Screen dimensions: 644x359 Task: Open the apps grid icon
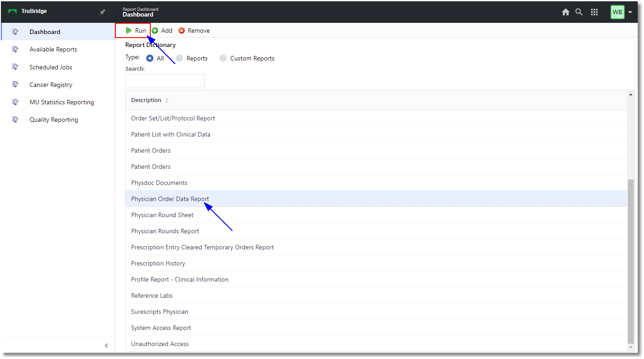(x=594, y=12)
